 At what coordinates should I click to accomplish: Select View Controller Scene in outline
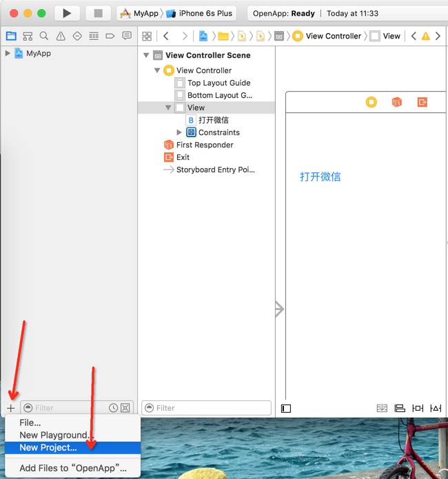click(207, 55)
